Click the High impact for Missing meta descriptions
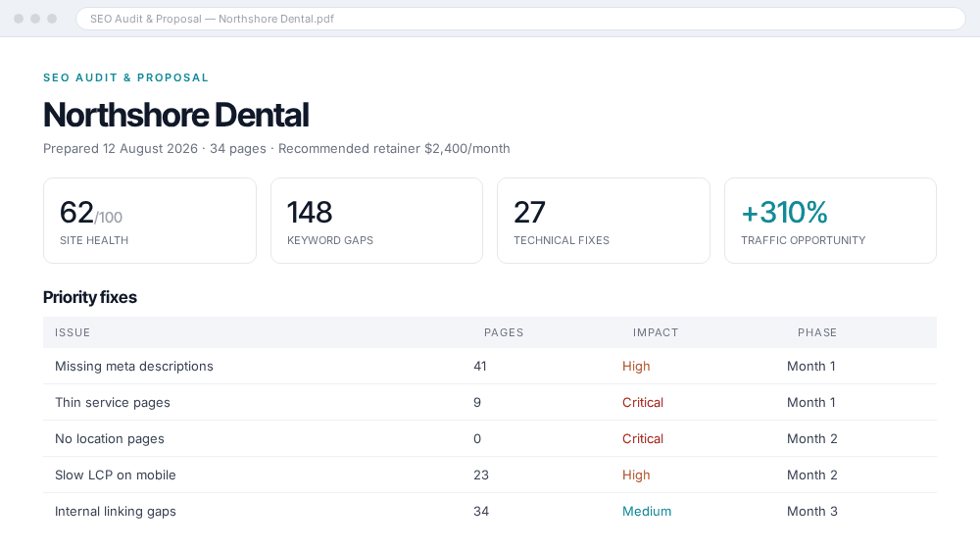 pos(636,367)
